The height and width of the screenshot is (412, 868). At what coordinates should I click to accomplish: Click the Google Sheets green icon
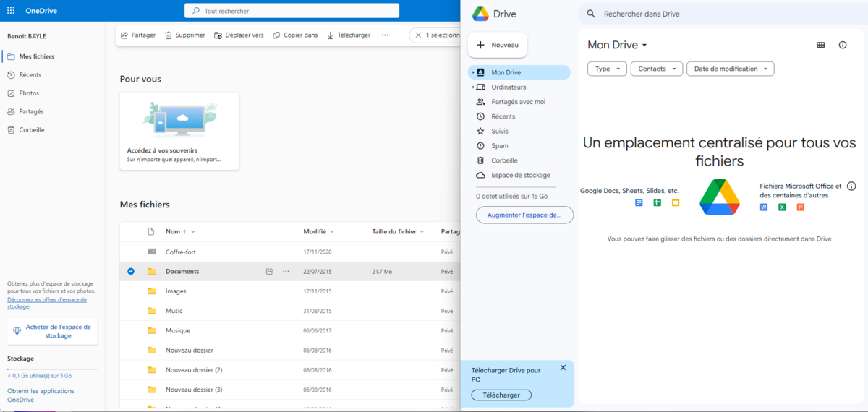pos(658,203)
